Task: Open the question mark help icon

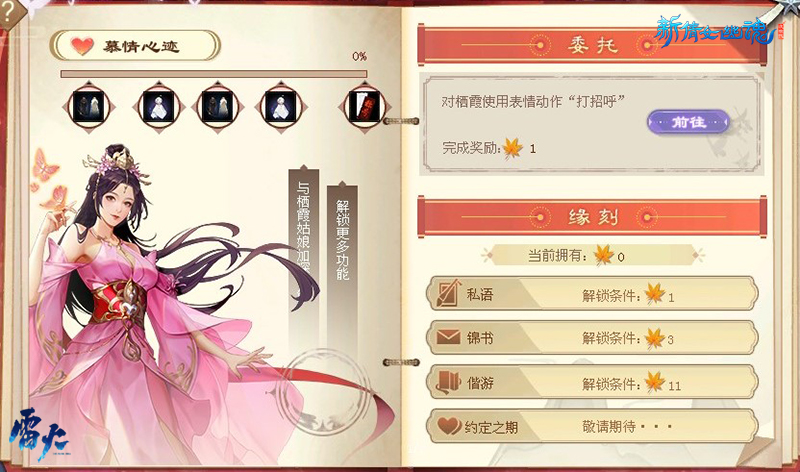Action: click(7, 13)
